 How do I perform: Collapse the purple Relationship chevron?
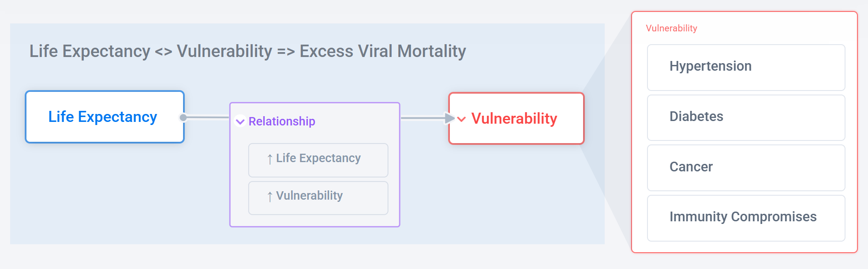(240, 121)
